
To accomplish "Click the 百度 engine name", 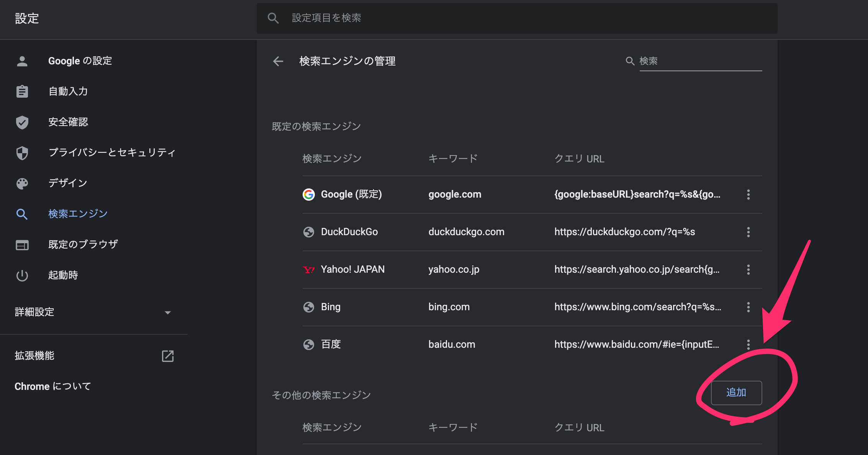I will point(331,345).
